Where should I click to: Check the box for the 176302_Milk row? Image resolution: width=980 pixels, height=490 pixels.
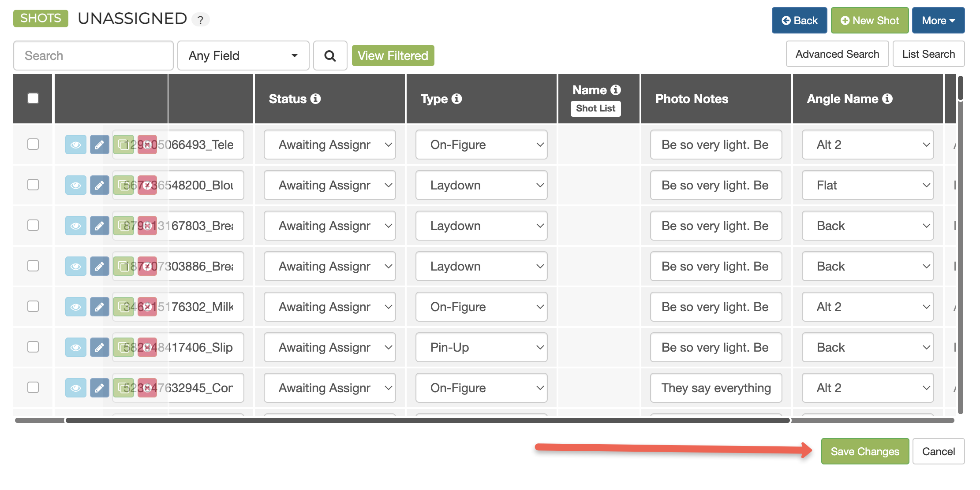tap(33, 306)
